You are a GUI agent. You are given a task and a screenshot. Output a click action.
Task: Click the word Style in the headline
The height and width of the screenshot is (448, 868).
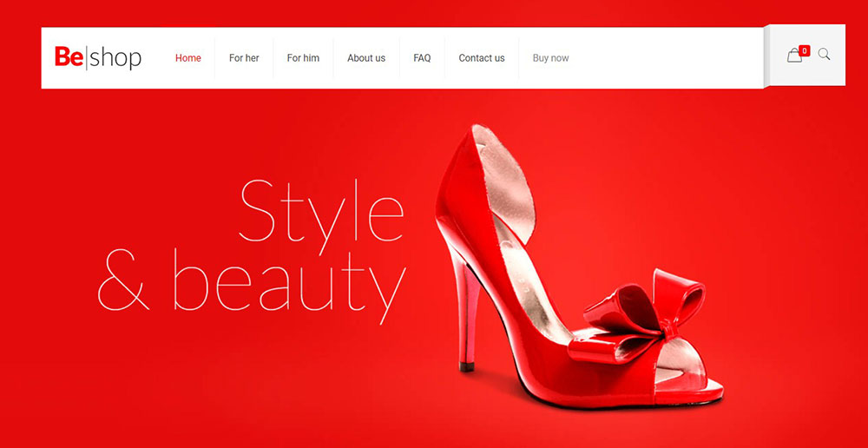point(321,213)
